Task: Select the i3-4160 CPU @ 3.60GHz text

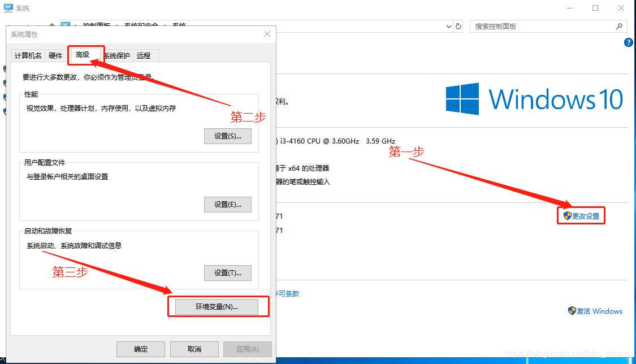Action: tap(319, 141)
